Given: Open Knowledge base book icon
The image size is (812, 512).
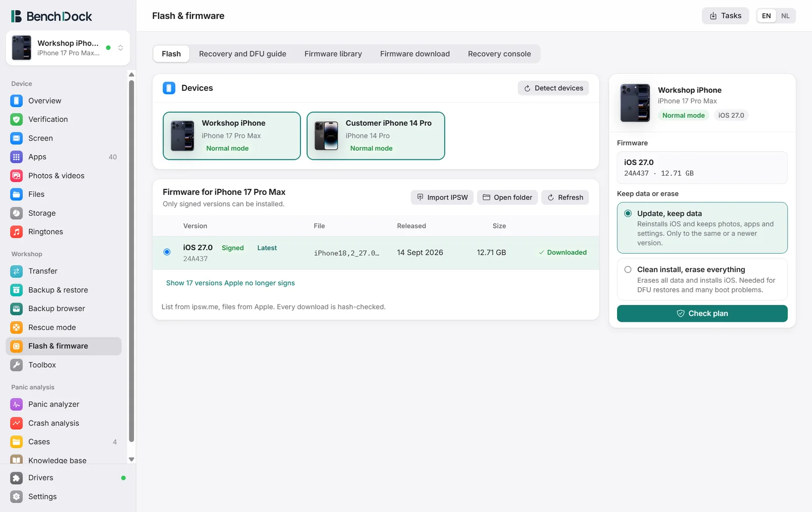Looking at the screenshot, I should pyautogui.click(x=16, y=460).
